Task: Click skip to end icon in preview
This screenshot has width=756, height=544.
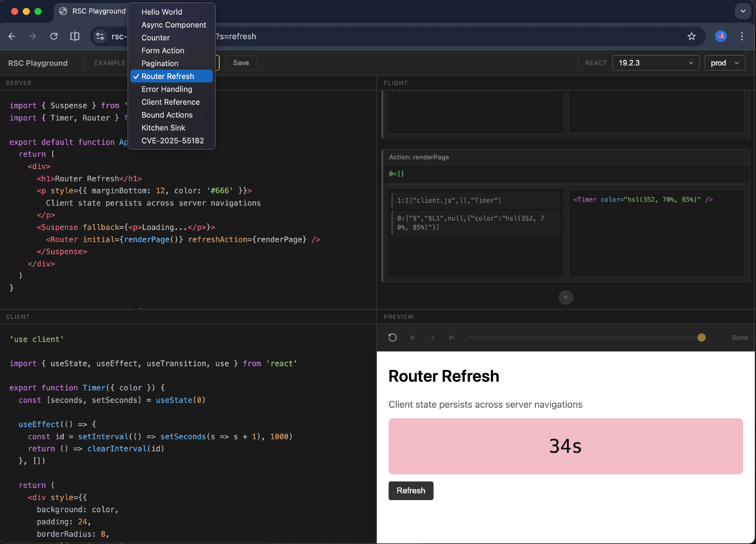Action: tap(452, 337)
